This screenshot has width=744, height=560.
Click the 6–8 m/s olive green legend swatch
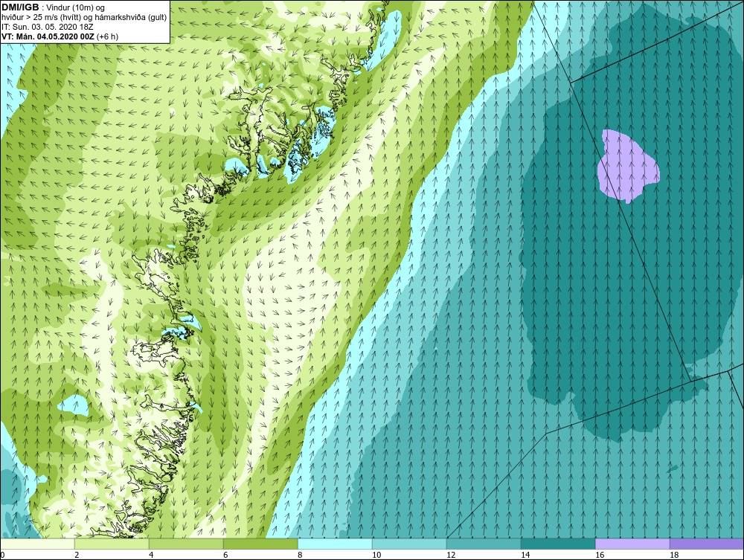pyautogui.click(x=260, y=544)
